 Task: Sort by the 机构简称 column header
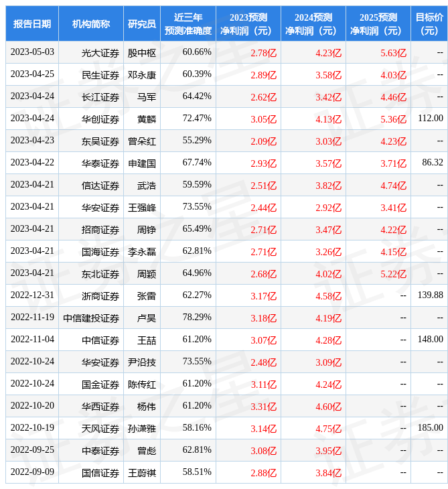point(91,24)
